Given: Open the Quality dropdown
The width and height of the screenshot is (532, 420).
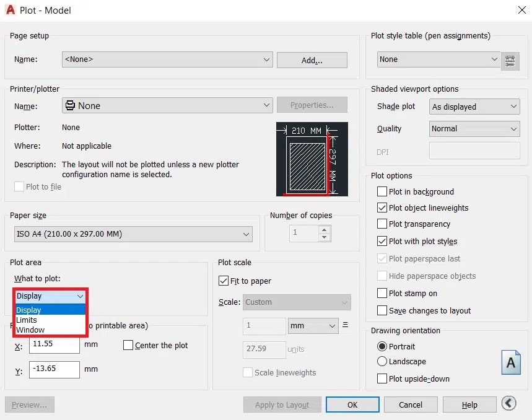Looking at the screenshot, I should (474, 129).
